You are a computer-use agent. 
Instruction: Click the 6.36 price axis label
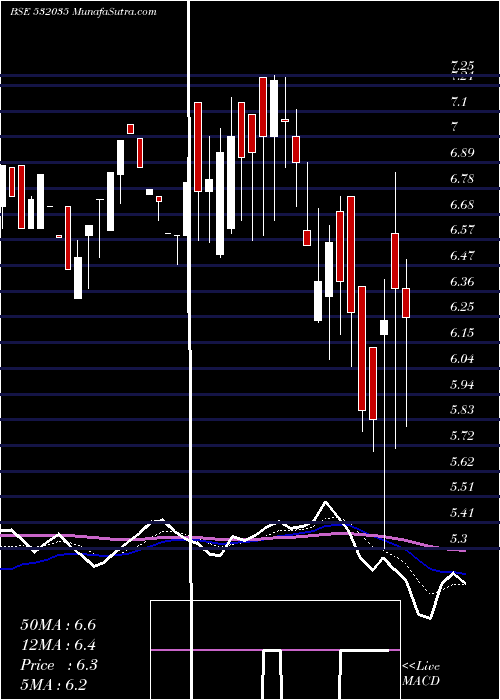tap(462, 282)
